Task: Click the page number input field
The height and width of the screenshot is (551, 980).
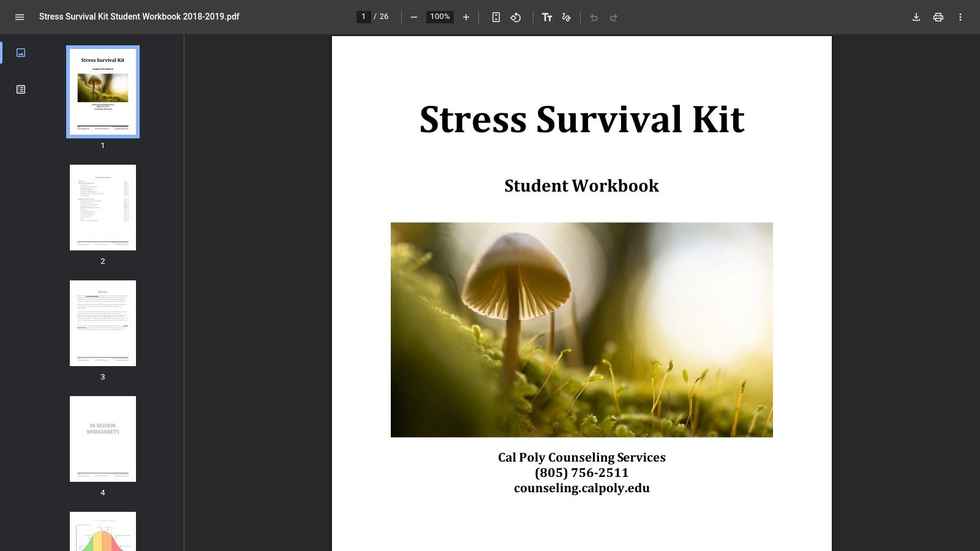Action: (x=364, y=17)
